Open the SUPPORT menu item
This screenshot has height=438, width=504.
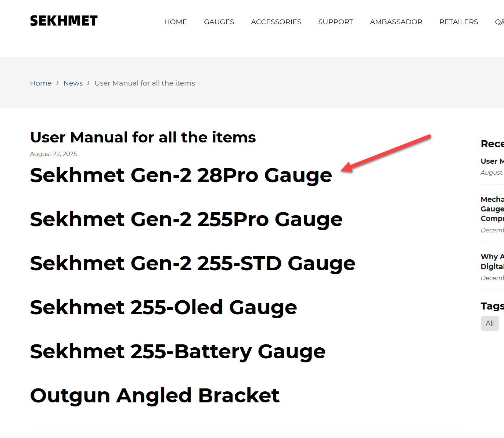pyautogui.click(x=335, y=22)
